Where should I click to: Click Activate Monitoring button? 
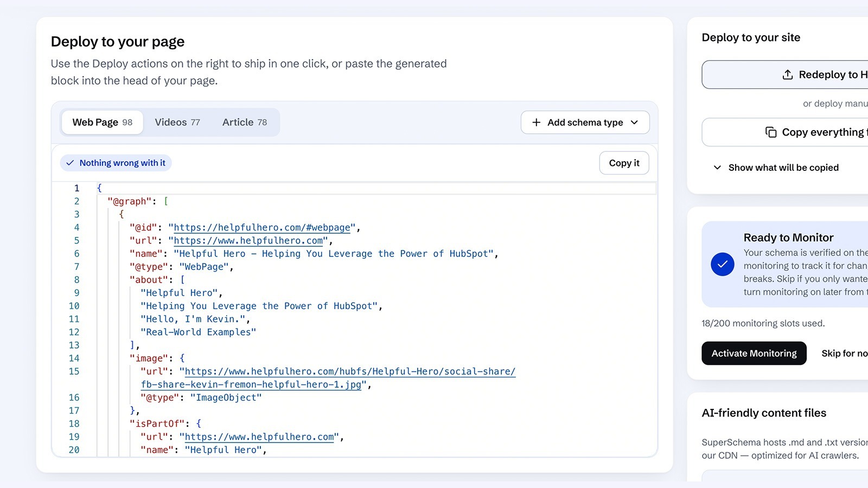(754, 354)
